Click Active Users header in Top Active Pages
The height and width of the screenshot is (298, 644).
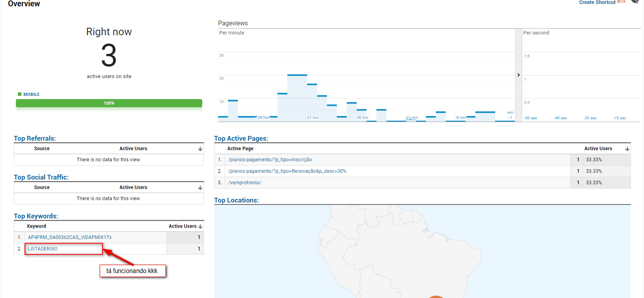click(598, 149)
